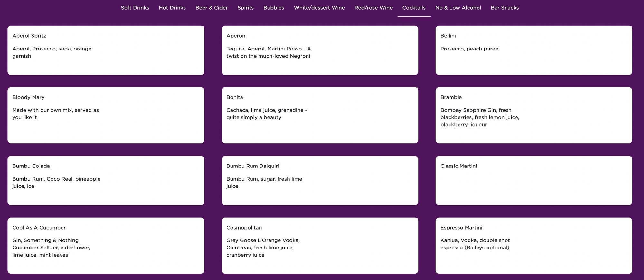Select the Bumbu Colada title

31,166
